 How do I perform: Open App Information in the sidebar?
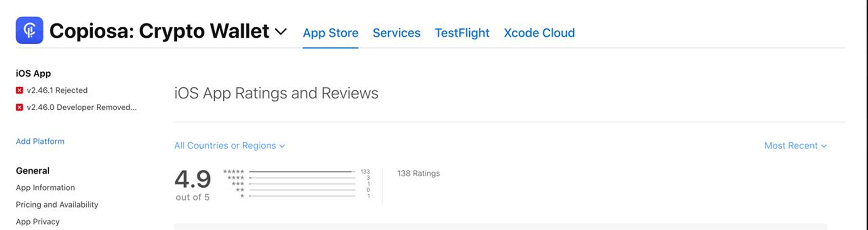(45, 188)
